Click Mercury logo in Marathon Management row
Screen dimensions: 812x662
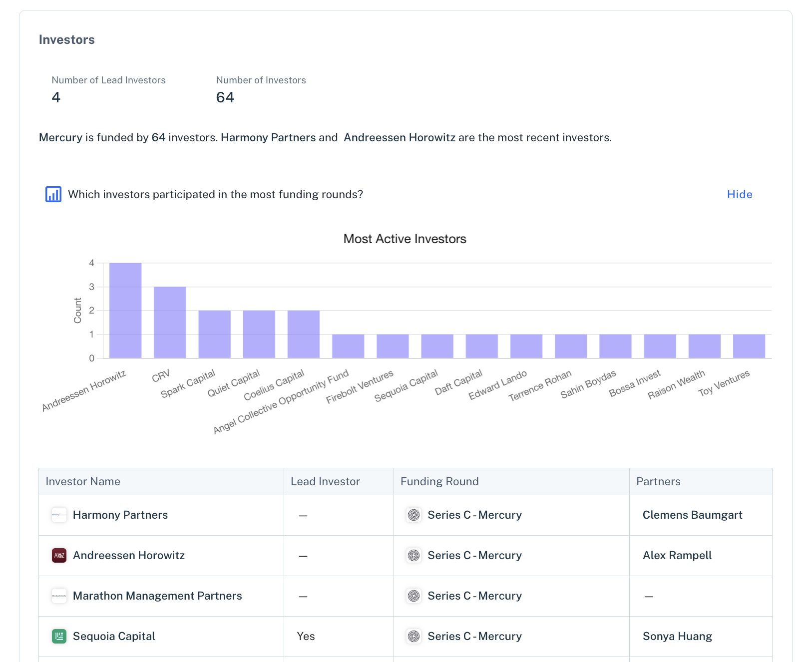point(413,596)
